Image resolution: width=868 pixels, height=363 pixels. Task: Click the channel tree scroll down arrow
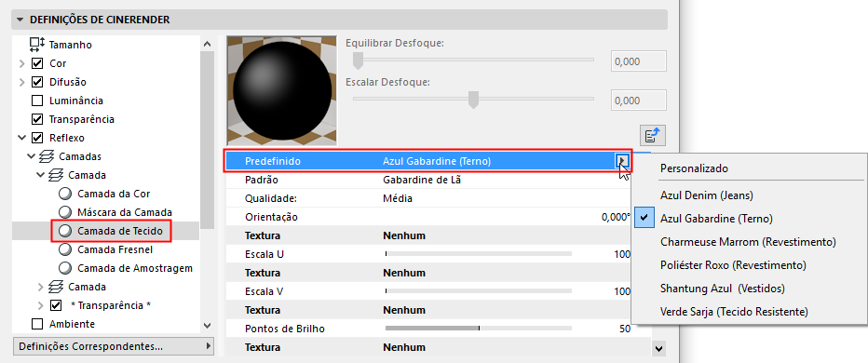point(207,326)
